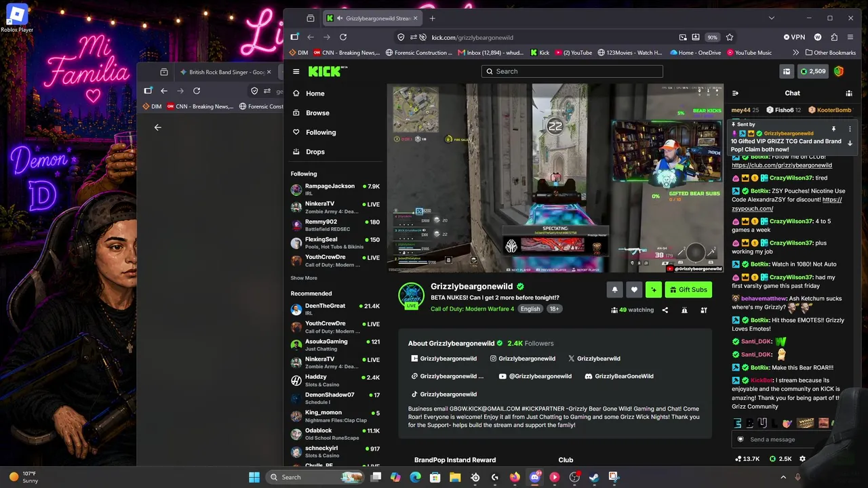
Task: Switch to the Grizzlybeargonewild browser tab
Action: (373, 18)
